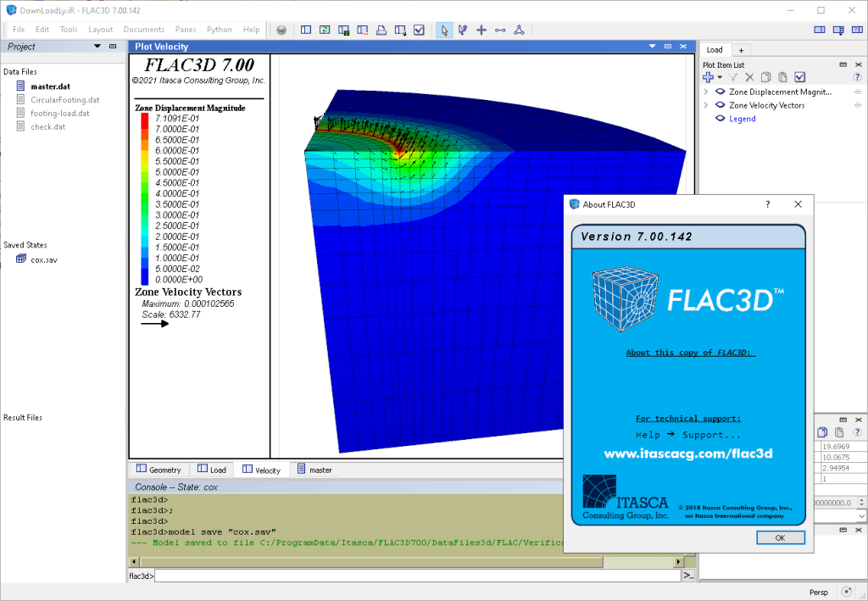The width and height of the screenshot is (868, 601).
Task: Click the gray sphere icon in the toolbar
Action: click(x=281, y=30)
